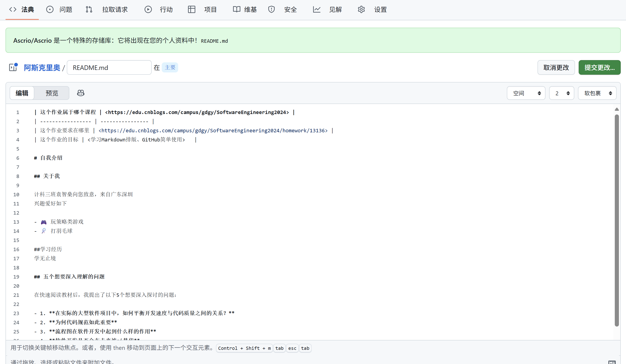Open the 软包裹 line wrap dropdown
Screen dimensions: 626x364
click(597, 93)
